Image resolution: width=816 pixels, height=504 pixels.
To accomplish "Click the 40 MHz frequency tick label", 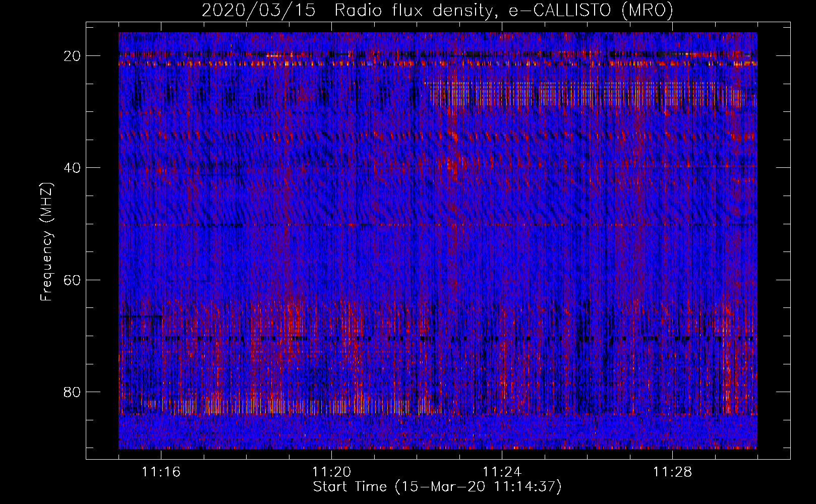I will 73,168.
